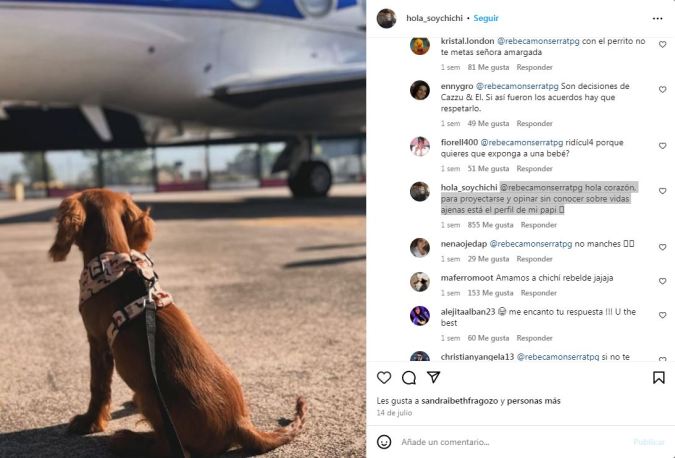Open the three-dot more options menu
Screen dimensions: 675x458
(657, 18)
